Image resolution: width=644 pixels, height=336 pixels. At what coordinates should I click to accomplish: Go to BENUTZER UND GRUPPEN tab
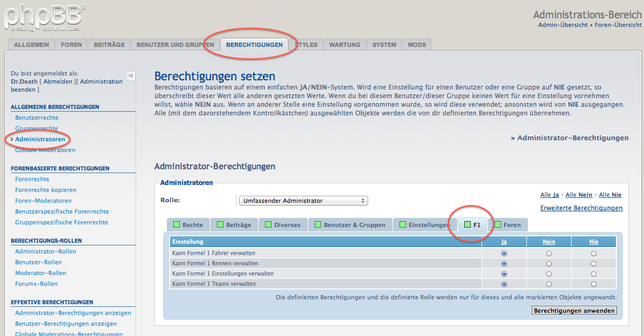click(175, 45)
